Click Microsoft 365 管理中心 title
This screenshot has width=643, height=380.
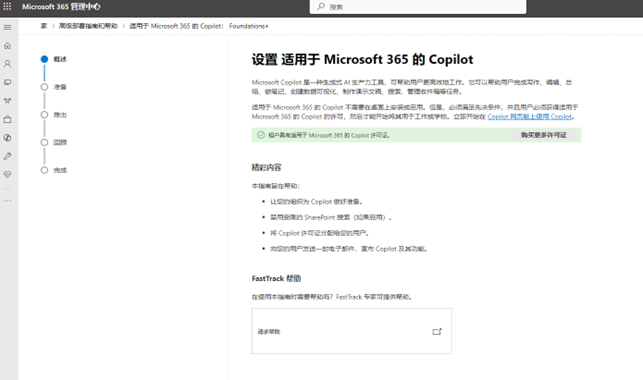coord(61,7)
